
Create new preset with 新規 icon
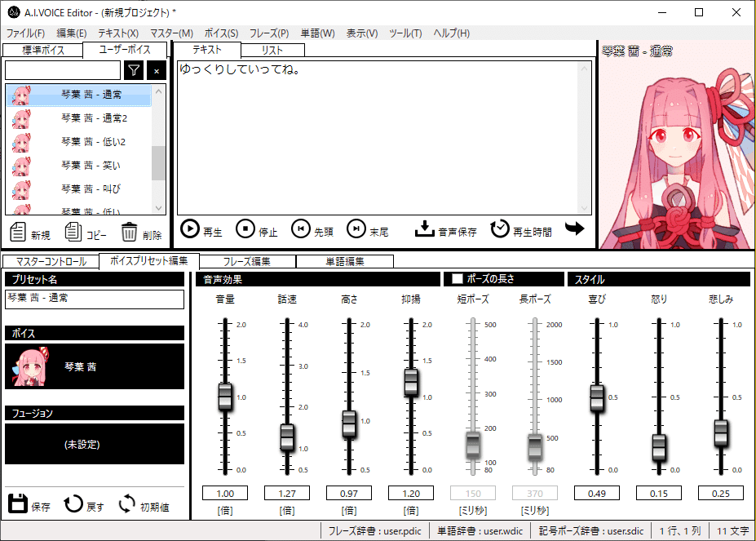[18, 232]
